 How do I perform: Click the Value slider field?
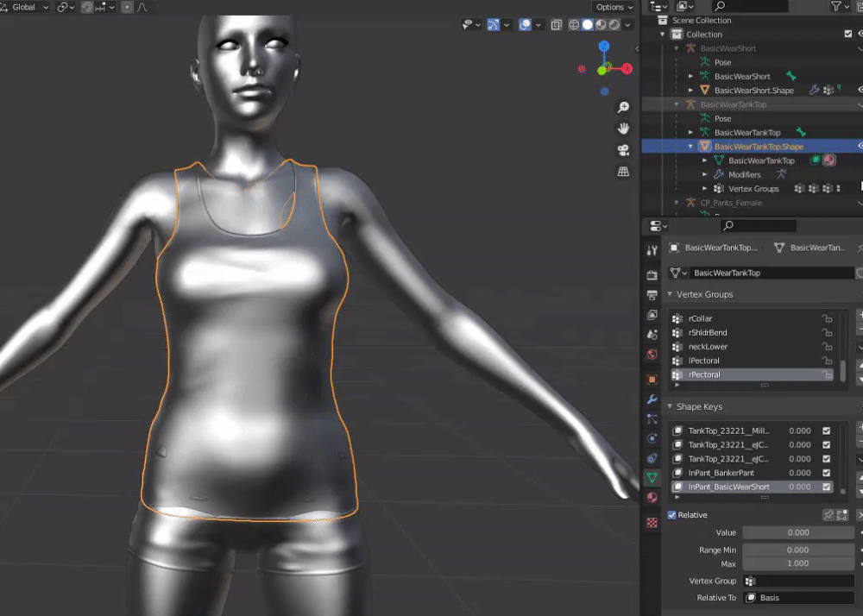[798, 532]
